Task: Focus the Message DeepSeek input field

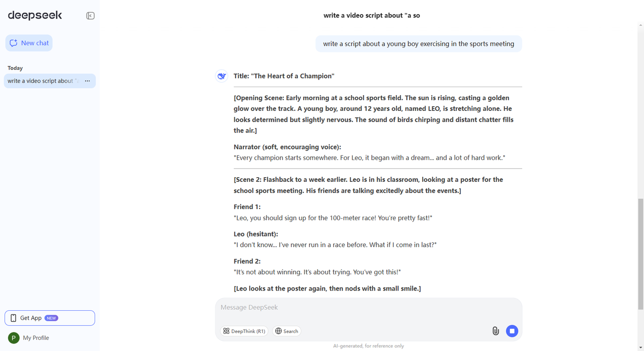Action: [368, 307]
